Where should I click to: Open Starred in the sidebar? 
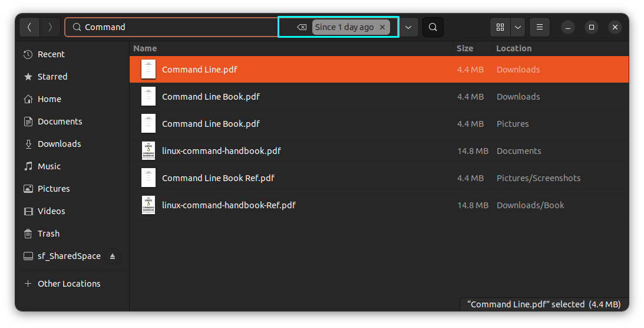coord(52,77)
